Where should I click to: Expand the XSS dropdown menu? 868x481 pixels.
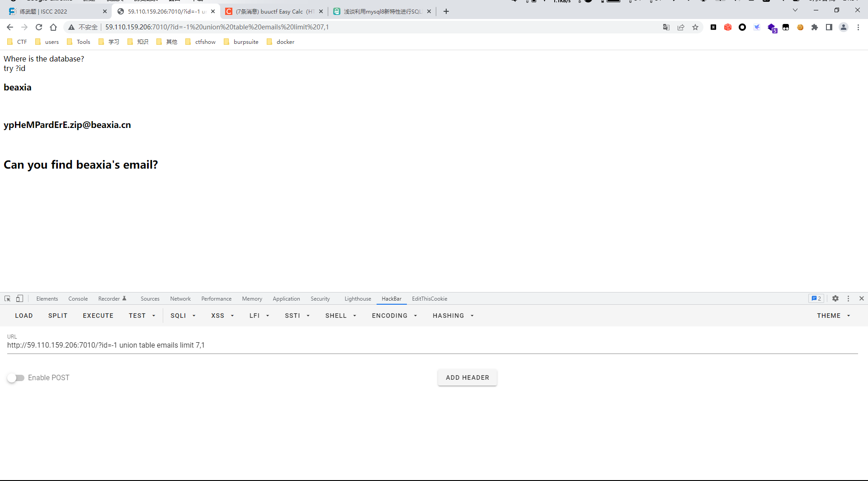coord(222,316)
